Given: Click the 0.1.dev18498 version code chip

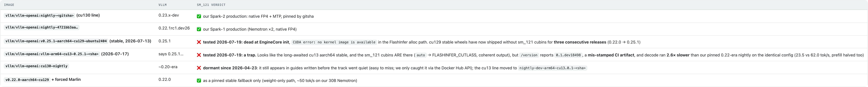Looking at the screenshot, I should click(x=568, y=55).
